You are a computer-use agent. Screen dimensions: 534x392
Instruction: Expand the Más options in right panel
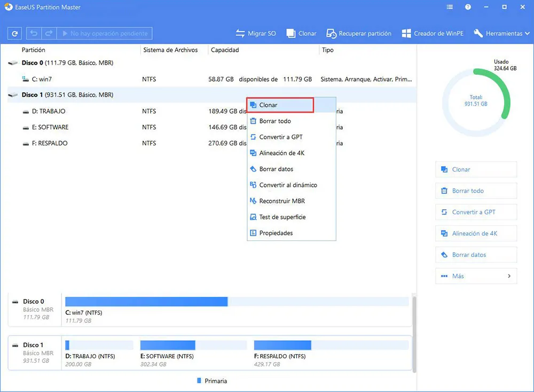pyautogui.click(x=476, y=276)
